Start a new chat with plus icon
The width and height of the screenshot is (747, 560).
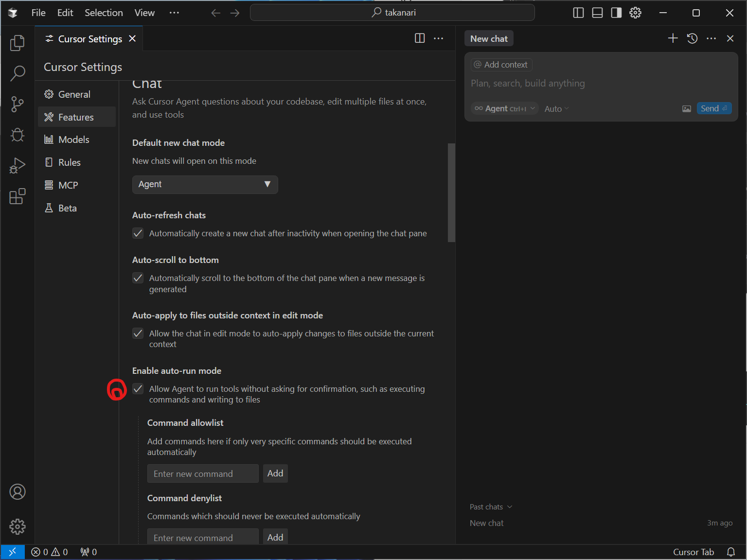coord(673,38)
